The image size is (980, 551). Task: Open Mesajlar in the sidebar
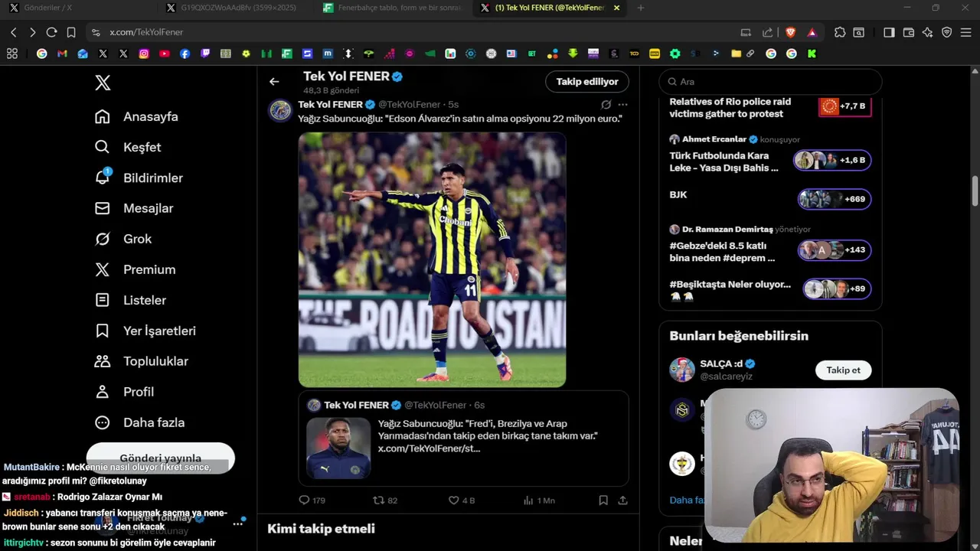(x=133, y=208)
